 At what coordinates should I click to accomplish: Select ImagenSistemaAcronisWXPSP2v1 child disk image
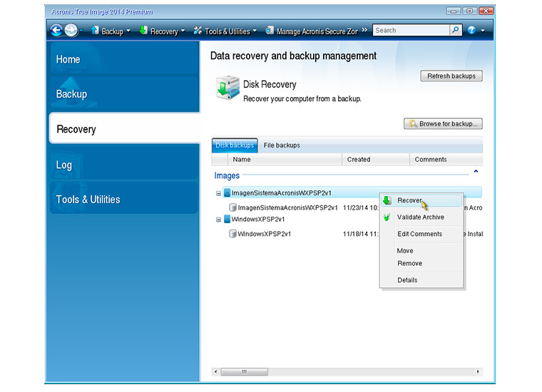coord(287,207)
